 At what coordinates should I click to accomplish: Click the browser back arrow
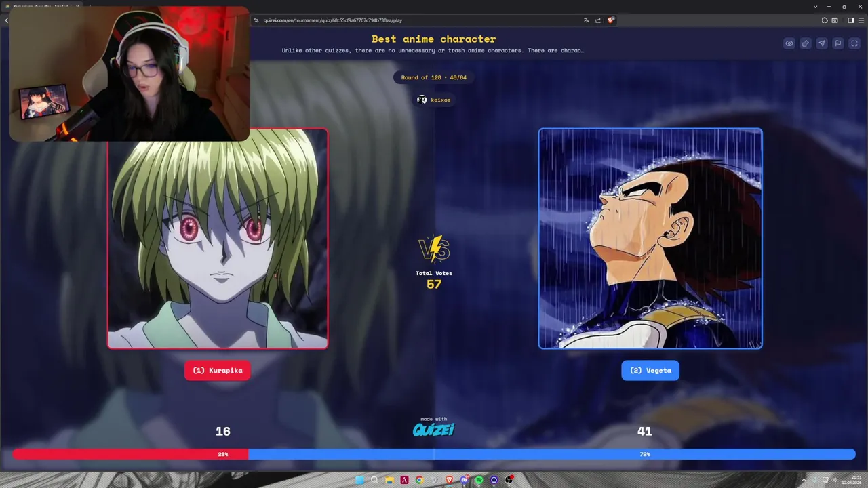click(x=6, y=20)
